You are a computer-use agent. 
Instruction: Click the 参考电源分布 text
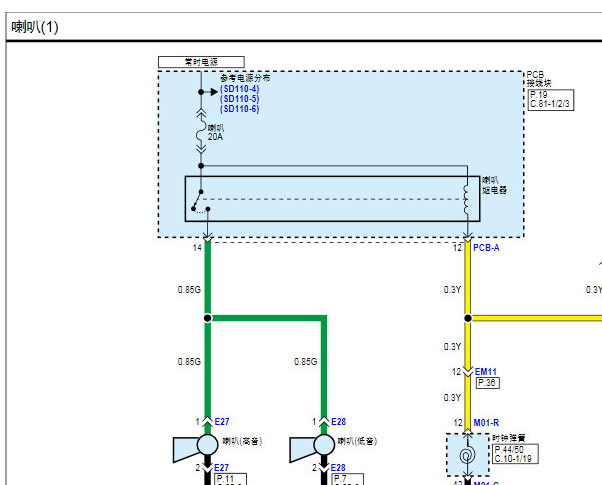[x=245, y=78]
